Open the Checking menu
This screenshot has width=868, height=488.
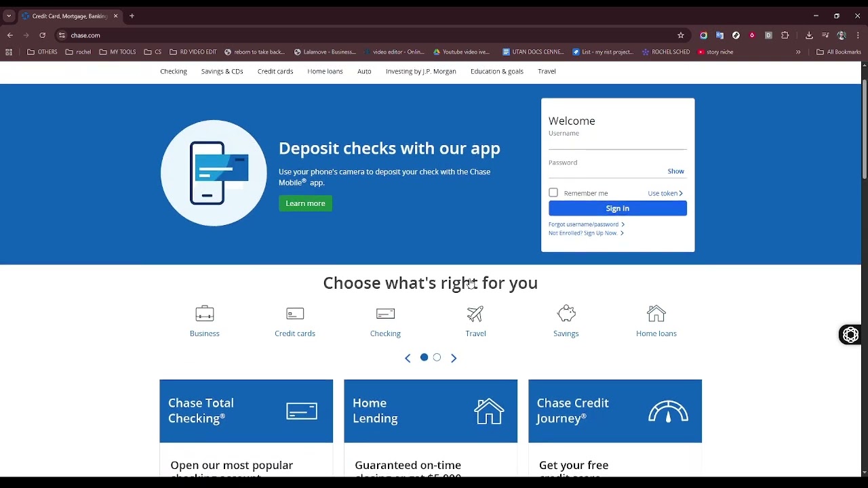174,71
